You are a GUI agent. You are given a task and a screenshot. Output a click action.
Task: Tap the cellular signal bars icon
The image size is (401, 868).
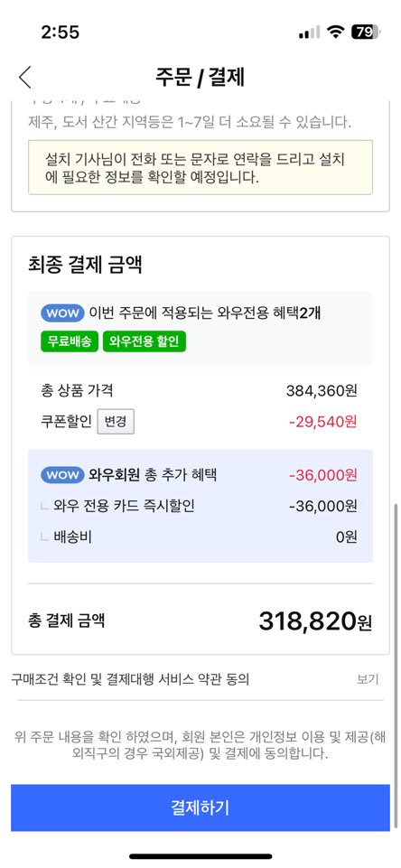[x=309, y=33]
